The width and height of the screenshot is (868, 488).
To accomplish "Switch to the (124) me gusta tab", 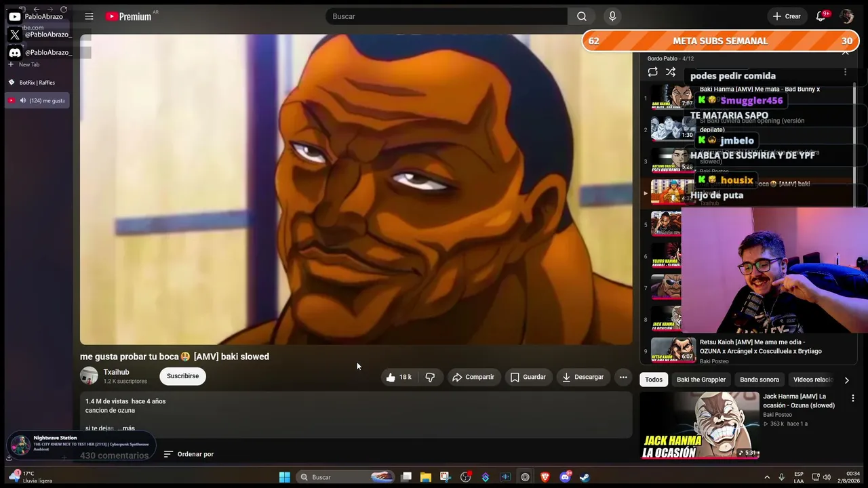I will coord(38,100).
